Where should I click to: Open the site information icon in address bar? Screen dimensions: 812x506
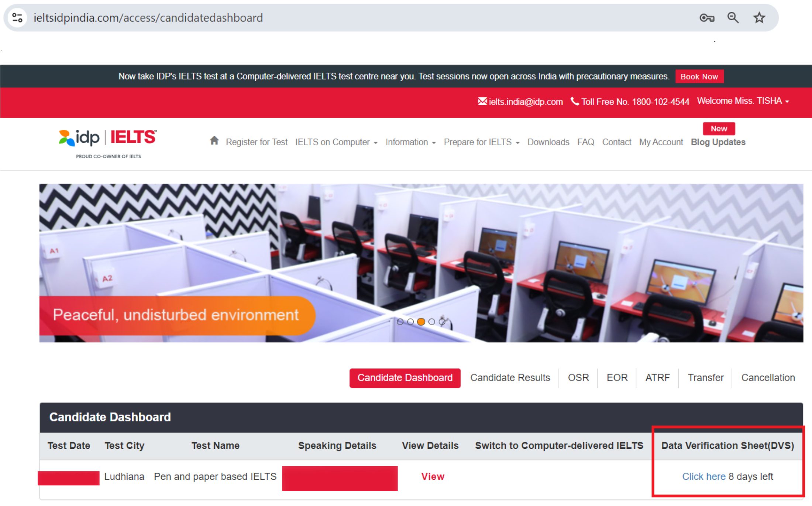pos(17,18)
